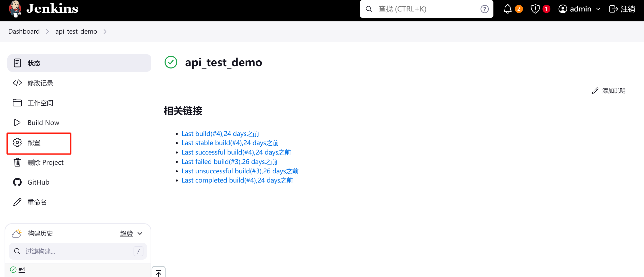The width and height of the screenshot is (644, 277).
Task: Click the scroll-to-top arrow button
Action: (x=158, y=272)
